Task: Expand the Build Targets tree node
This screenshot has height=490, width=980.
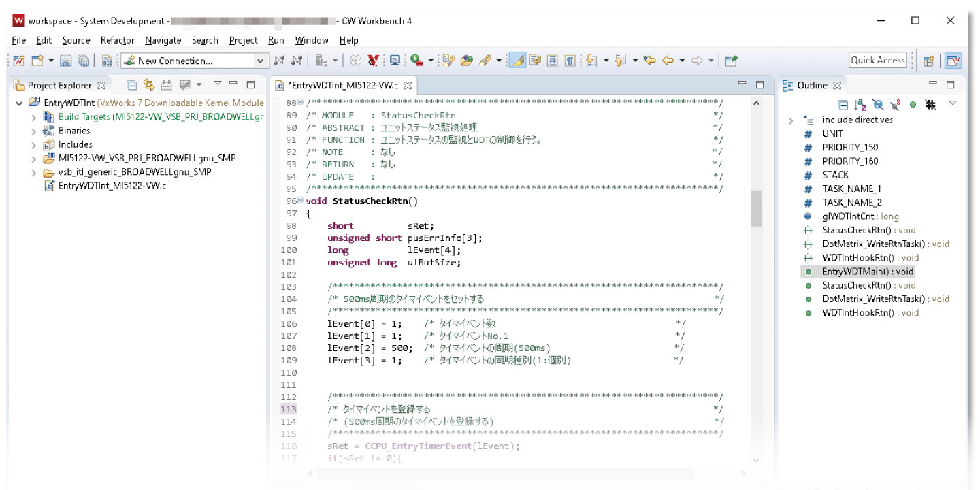Action: [33, 117]
